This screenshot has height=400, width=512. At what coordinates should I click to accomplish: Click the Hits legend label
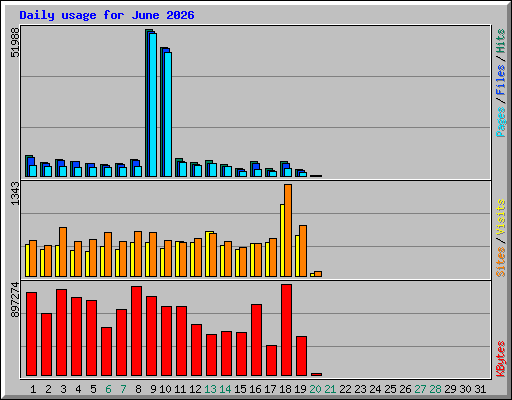[501, 41]
